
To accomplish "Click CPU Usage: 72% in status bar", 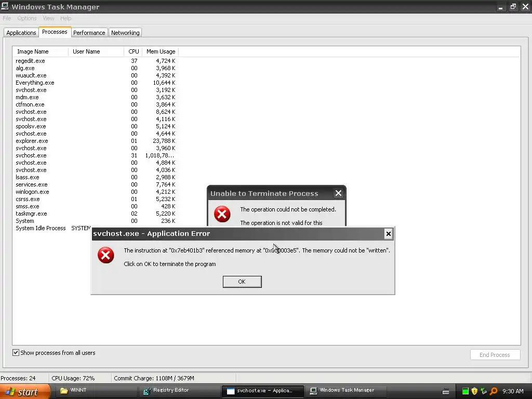I will (73, 378).
